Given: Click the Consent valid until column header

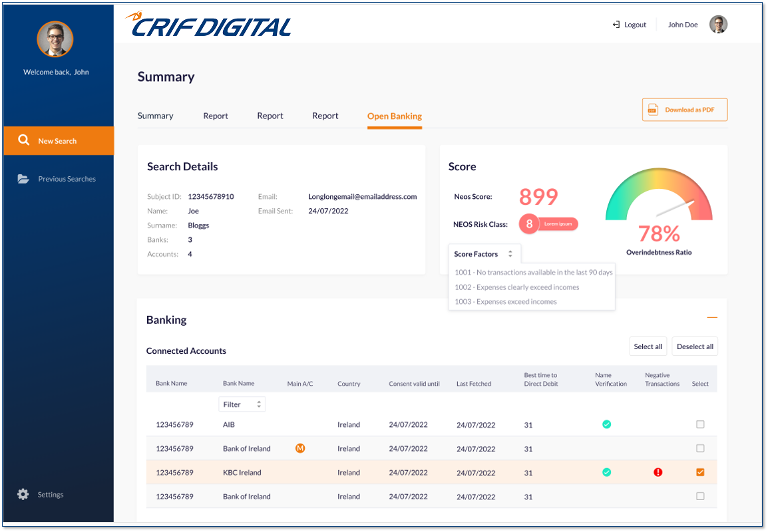Looking at the screenshot, I should pos(414,384).
